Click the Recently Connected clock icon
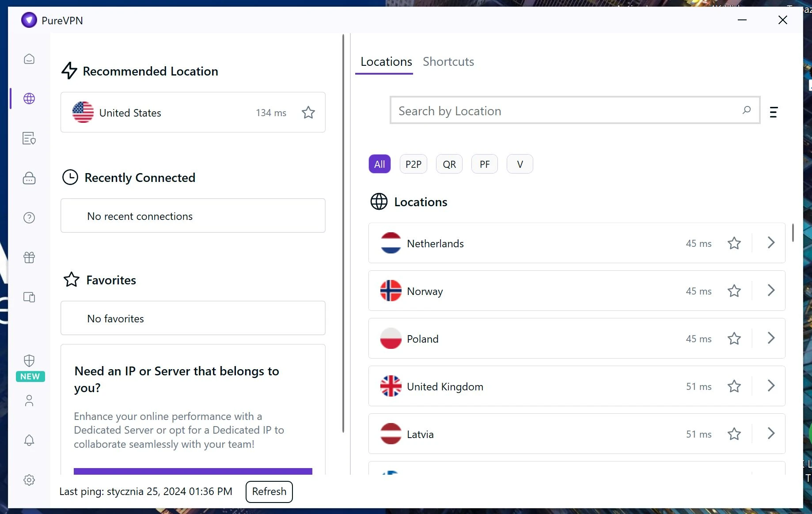Image resolution: width=812 pixels, height=514 pixels. (70, 177)
